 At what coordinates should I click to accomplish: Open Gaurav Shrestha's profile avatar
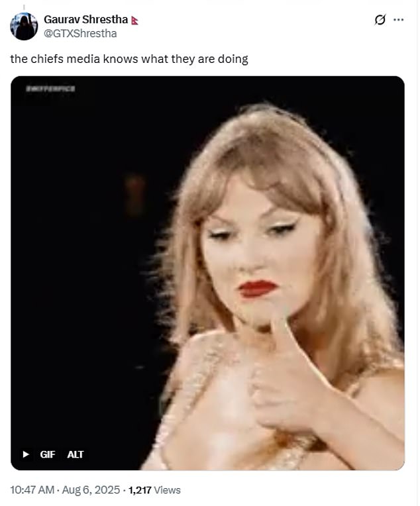[24, 26]
